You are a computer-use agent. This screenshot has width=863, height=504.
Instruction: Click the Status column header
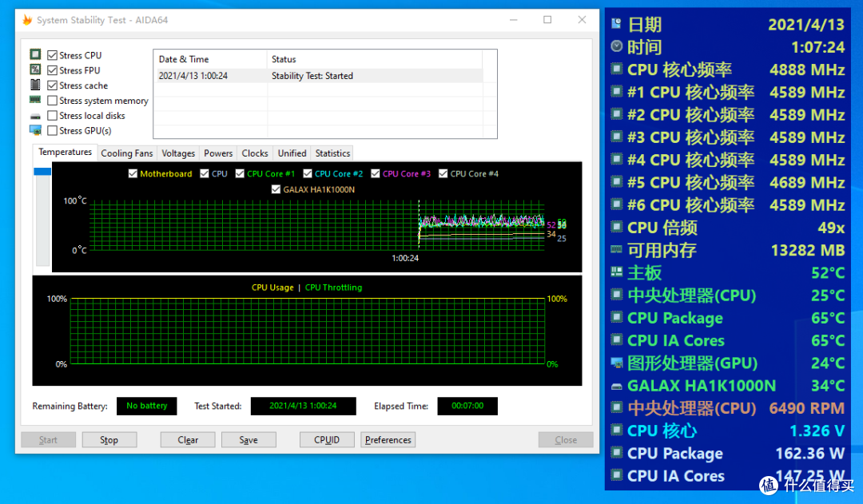pos(374,59)
